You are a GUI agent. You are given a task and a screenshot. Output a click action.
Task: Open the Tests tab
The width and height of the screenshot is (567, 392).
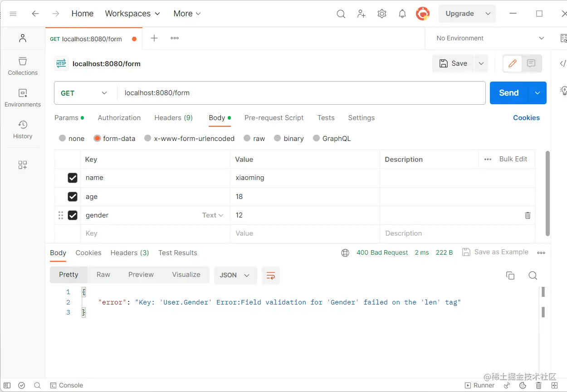[x=326, y=117]
